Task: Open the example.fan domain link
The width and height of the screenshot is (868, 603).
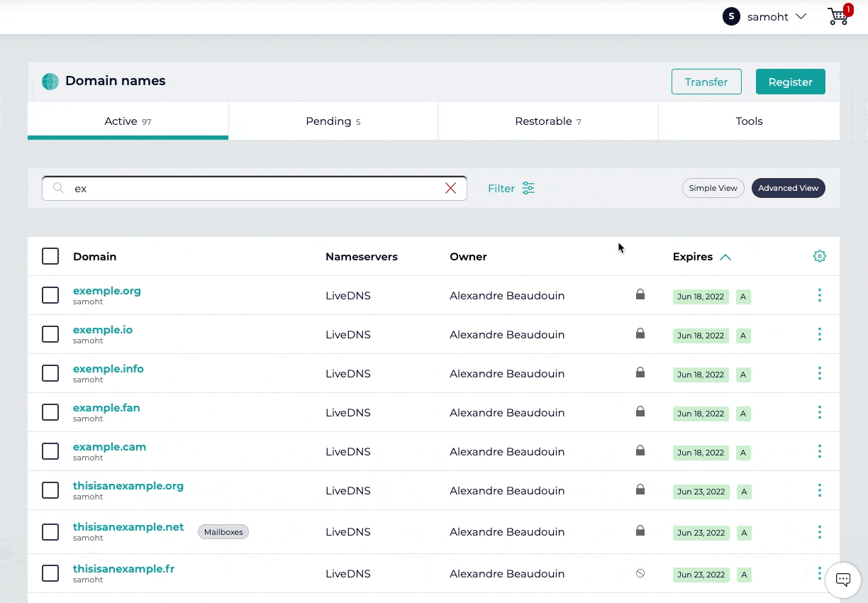Action: [106, 408]
